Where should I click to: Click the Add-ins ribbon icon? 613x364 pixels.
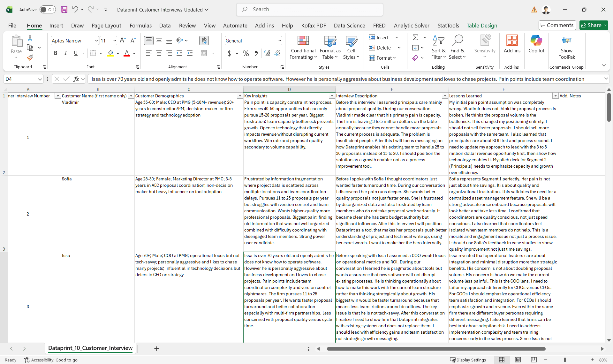[512, 44]
